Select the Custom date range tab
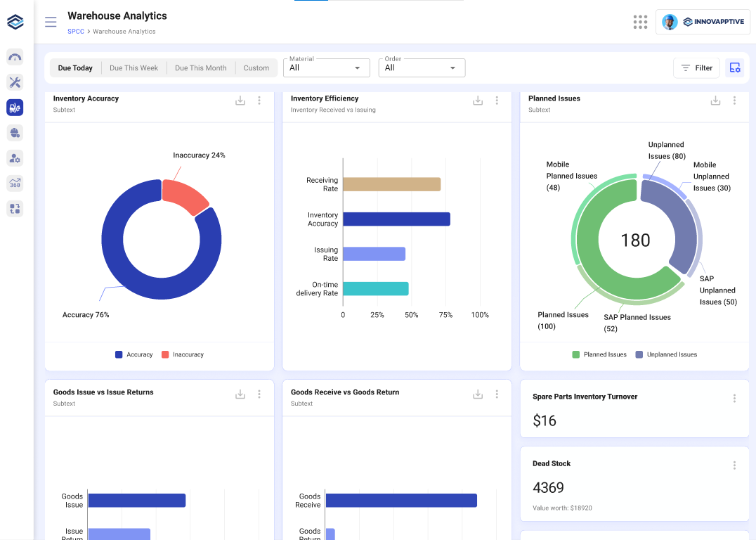The image size is (756, 540). pos(256,67)
